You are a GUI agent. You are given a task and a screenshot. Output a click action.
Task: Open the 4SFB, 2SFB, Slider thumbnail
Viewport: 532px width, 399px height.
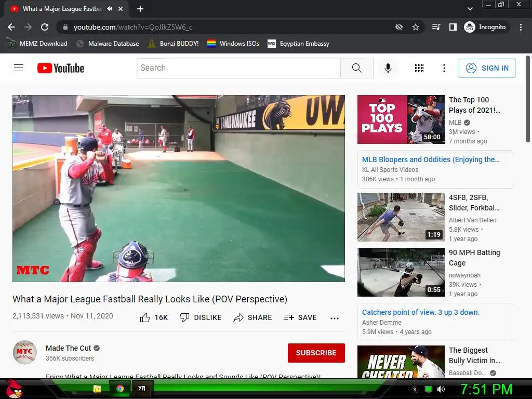point(401,217)
